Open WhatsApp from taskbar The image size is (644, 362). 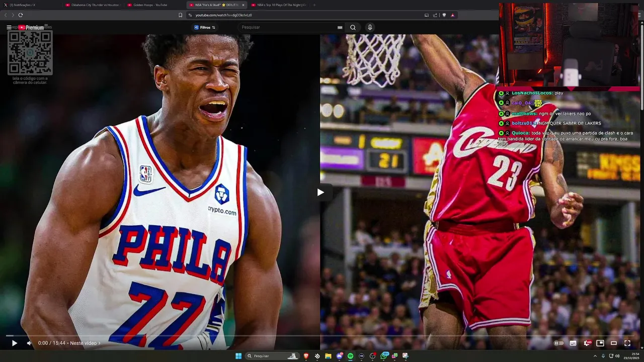coord(385,355)
